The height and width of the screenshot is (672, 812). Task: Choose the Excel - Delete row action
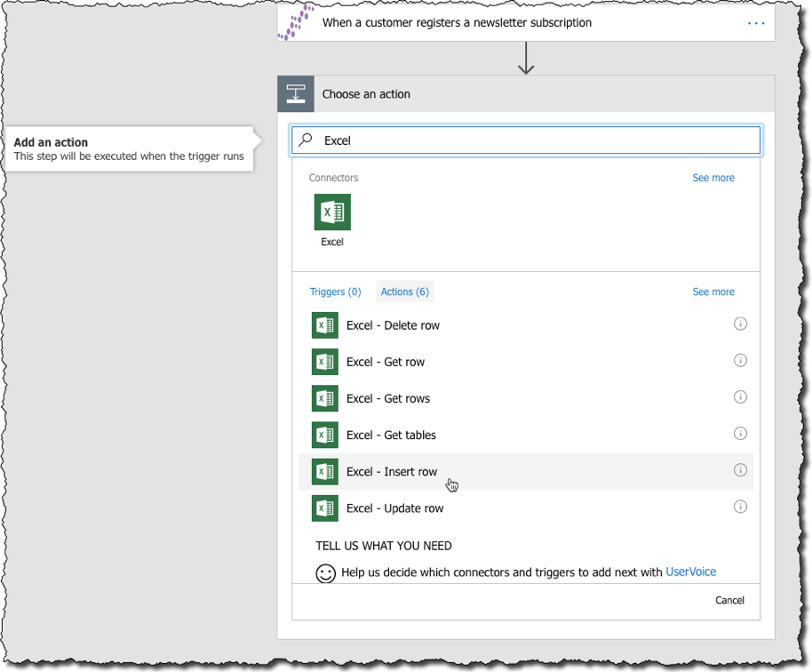pos(526,325)
